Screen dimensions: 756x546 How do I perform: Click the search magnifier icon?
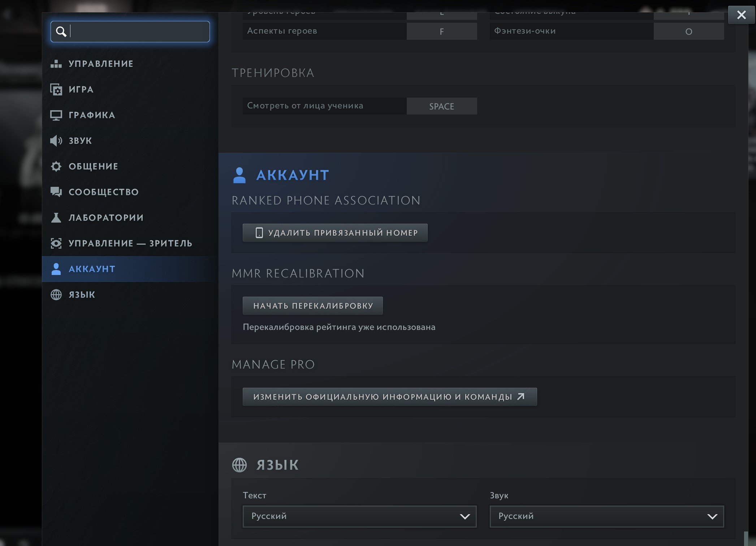pyautogui.click(x=61, y=32)
